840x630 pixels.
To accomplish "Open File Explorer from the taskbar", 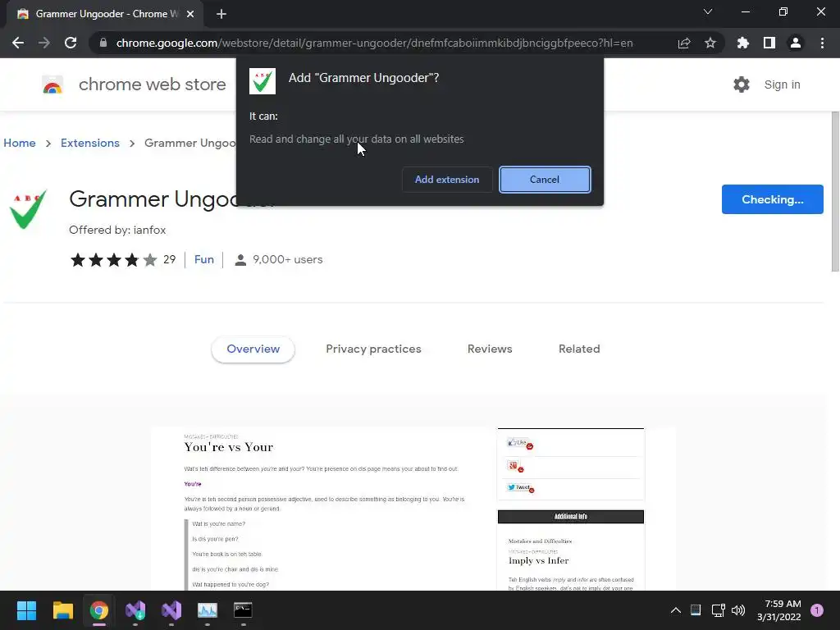I will click(x=62, y=610).
